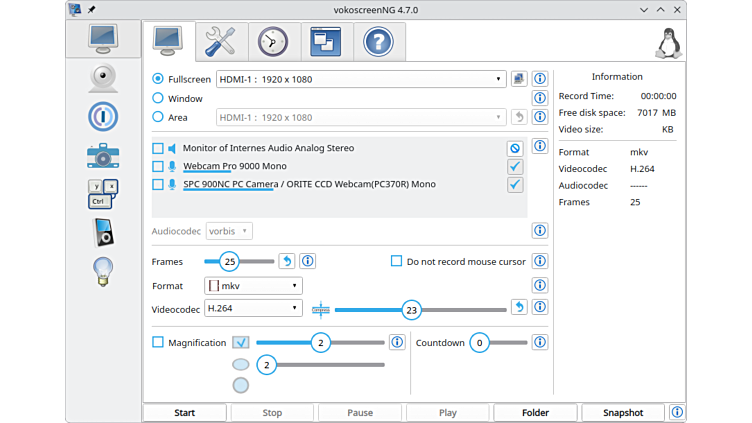Select the Window capture radio button
This screenshot has width=752, height=423.
[x=158, y=98]
